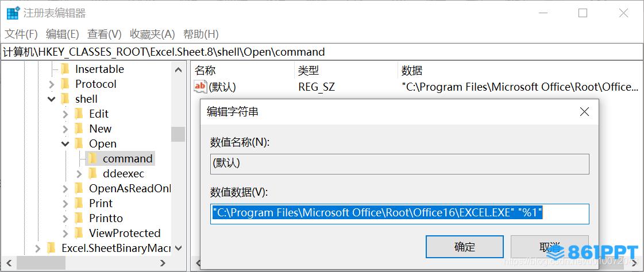Click the Protocol folder icon
The width and height of the screenshot is (644, 272).
pyautogui.click(x=65, y=84)
